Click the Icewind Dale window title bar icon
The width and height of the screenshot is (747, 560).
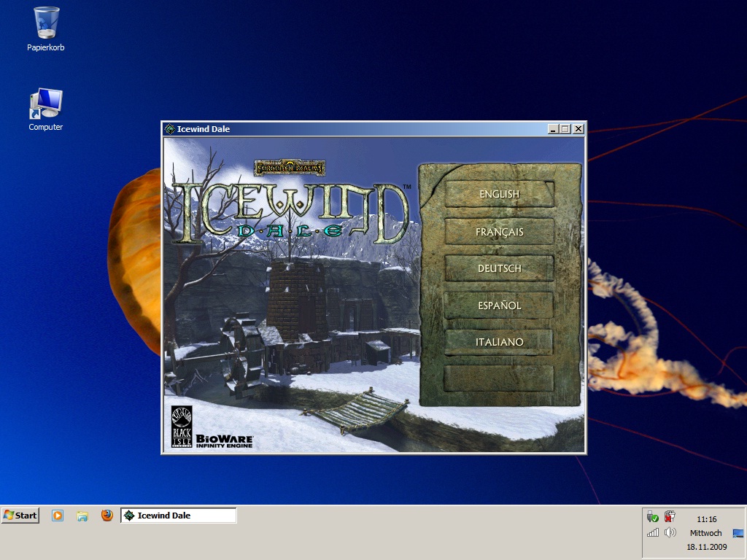pos(170,129)
